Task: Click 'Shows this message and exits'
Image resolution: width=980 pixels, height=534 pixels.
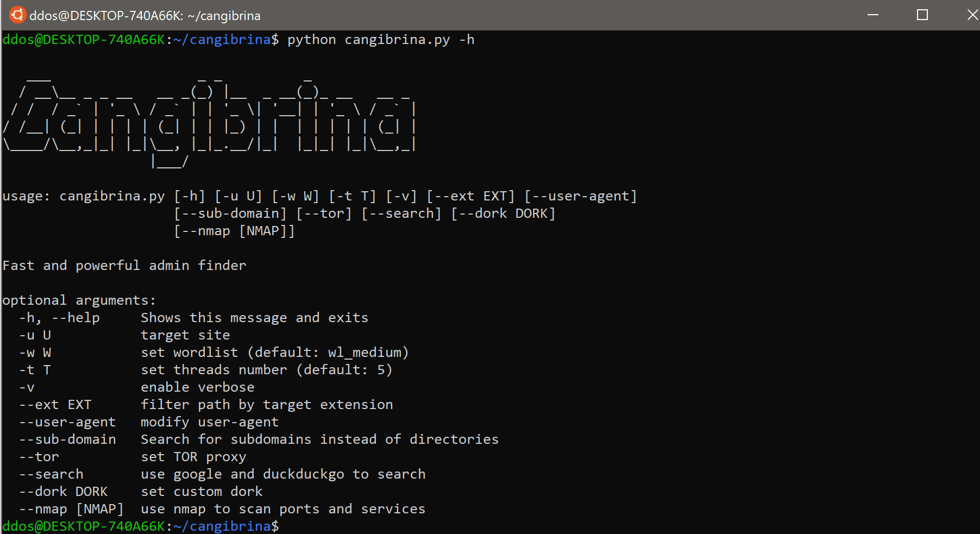Action: click(x=255, y=318)
